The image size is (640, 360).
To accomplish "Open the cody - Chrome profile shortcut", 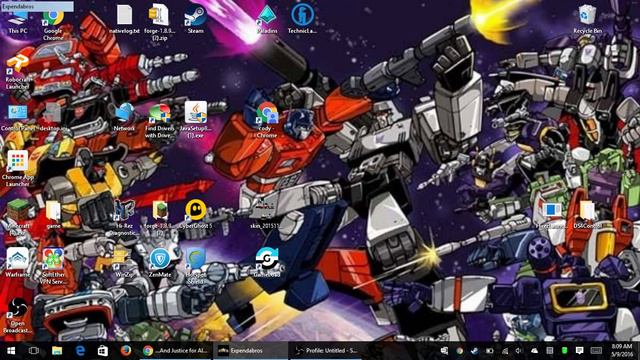I will pos(267,120).
